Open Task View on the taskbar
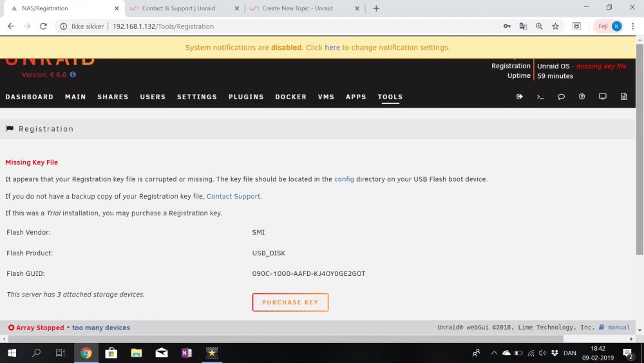 (x=60, y=353)
